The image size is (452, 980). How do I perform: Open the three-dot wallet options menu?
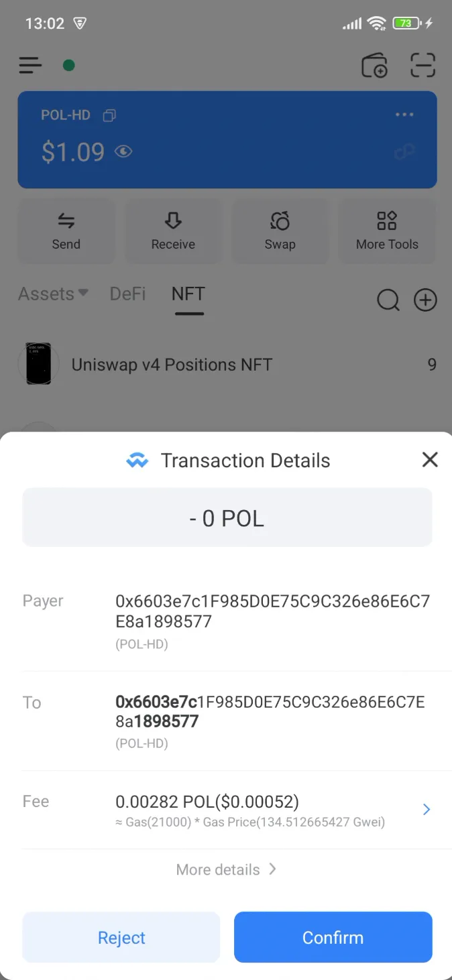point(404,115)
